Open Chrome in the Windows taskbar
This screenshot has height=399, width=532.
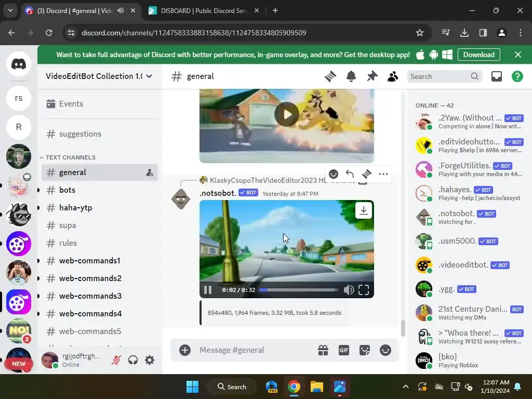click(294, 387)
